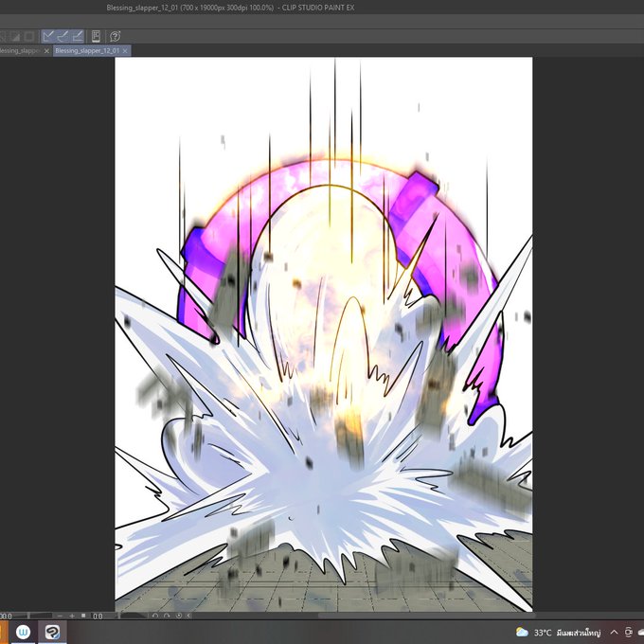Show hidden system tray icons

coord(614,632)
